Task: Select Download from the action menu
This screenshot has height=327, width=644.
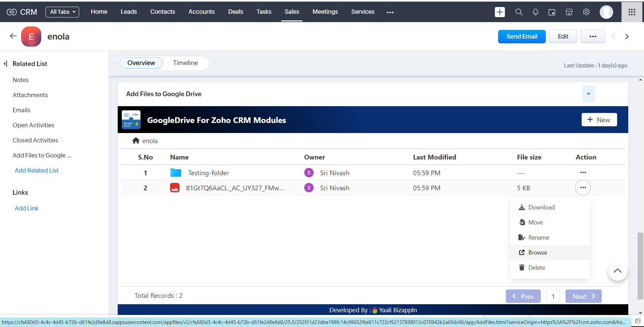Action: pyautogui.click(x=541, y=207)
